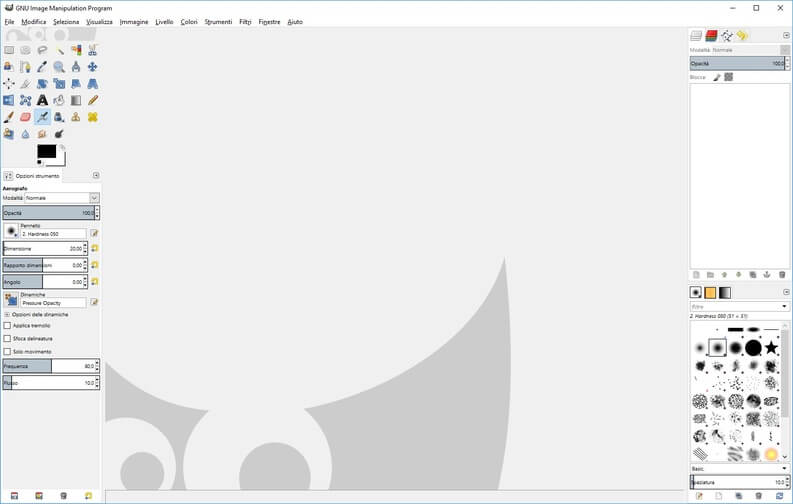Open the Strumenti menu
The width and height of the screenshot is (793, 504).
point(218,22)
